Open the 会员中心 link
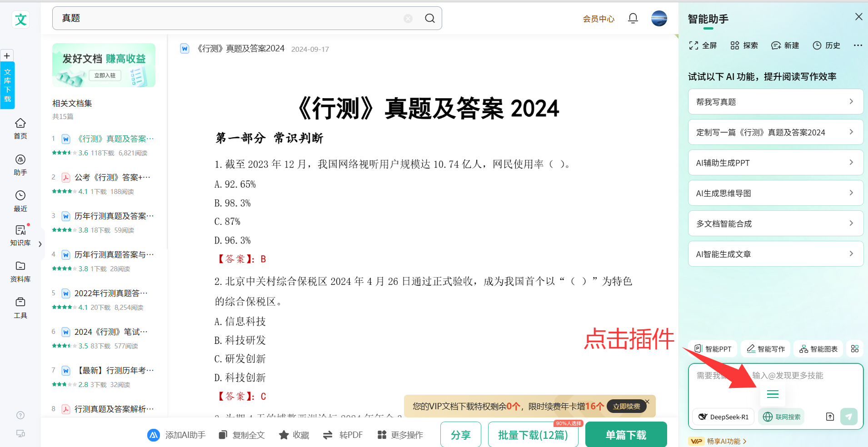This screenshot has height=447, width=868. pyautogui.click(x=599, y=19)
